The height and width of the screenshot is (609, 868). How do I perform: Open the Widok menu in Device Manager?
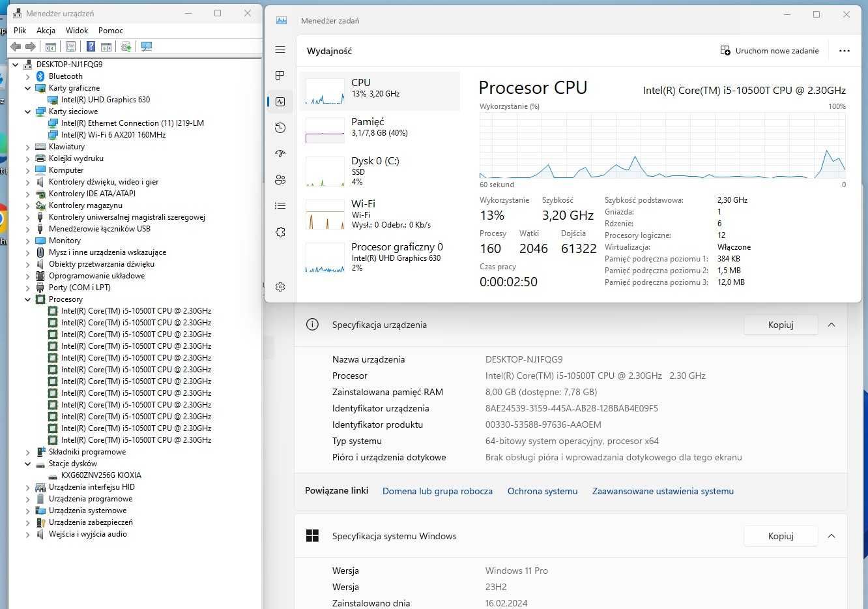point(77,31)
